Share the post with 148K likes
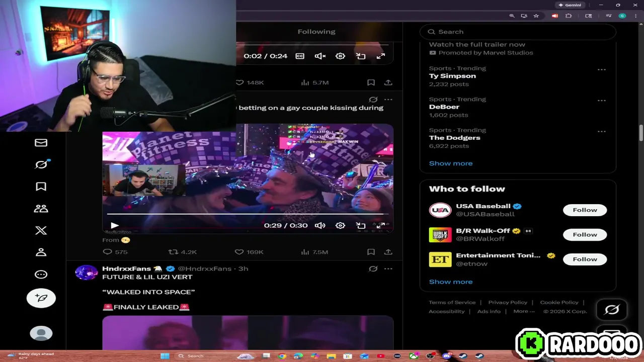 click(x=388, y=82)
